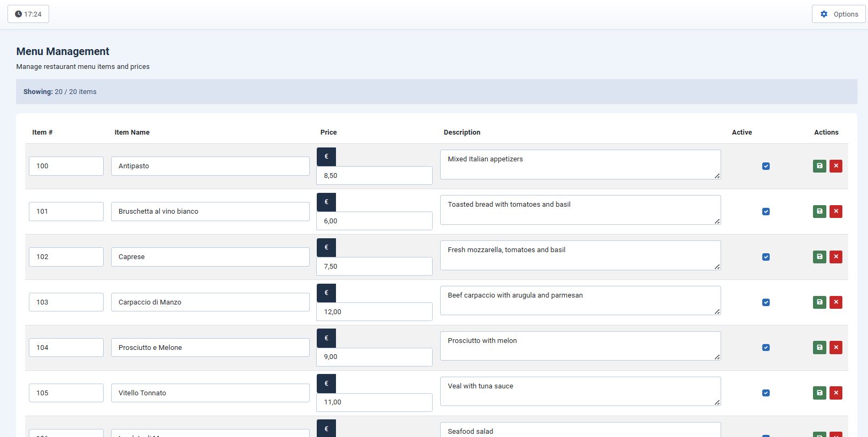
Task: Save the Bruschetta al vino bianco row
Action: pyautogui.click(x=819, y=212)
